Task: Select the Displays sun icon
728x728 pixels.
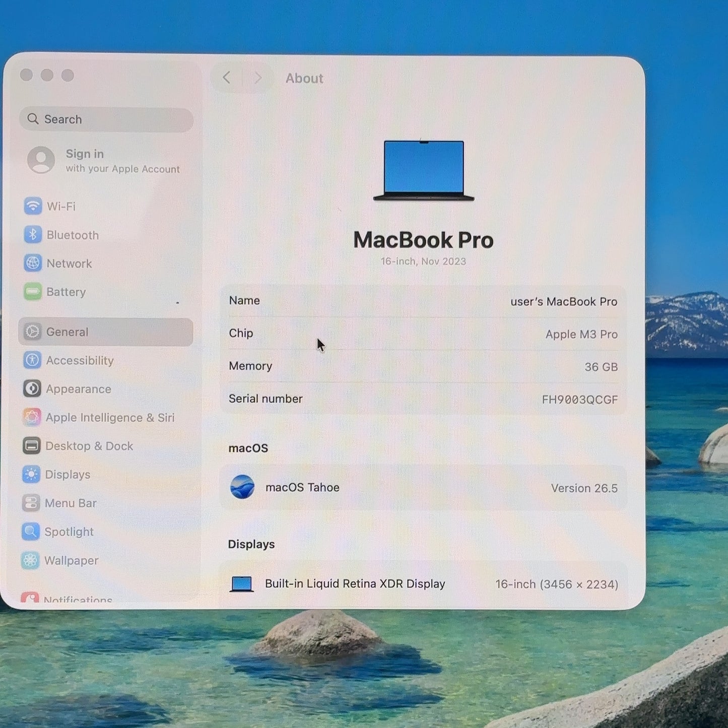Action: tap(31, 475)
